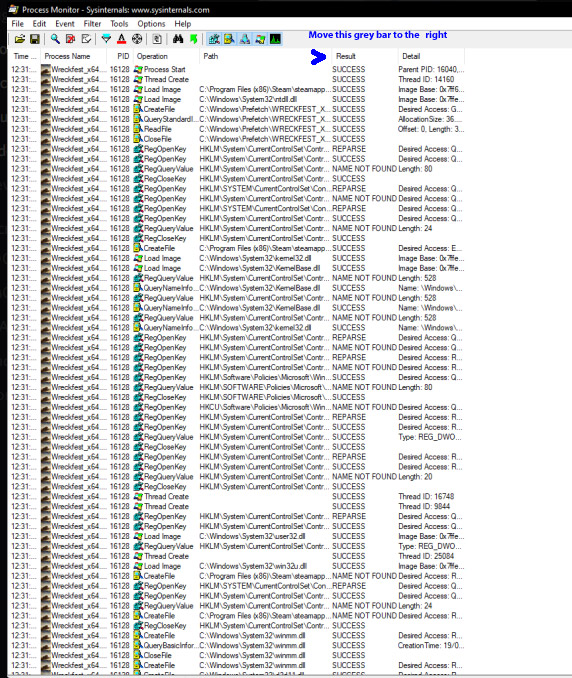The height and width of the screenshot is (678, 572).
Task: Open the Process Tree toolbar icon
Action: 157,39
